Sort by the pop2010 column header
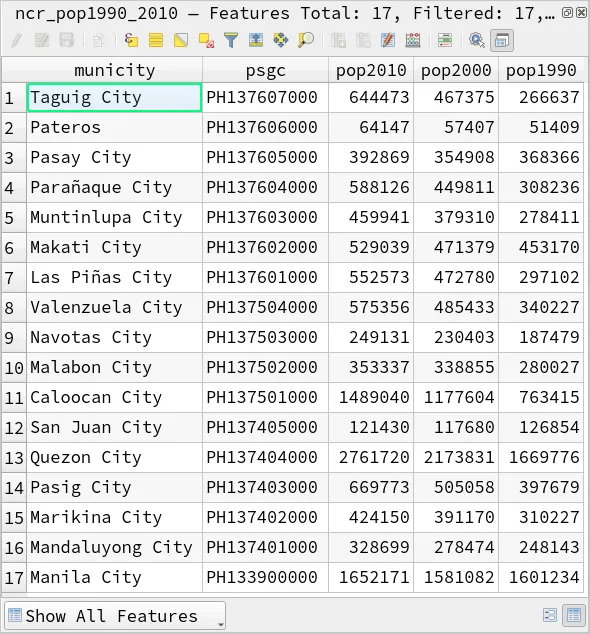Viewport: 590px width, 634px height. pyautogui.click(x=371, y=70)
